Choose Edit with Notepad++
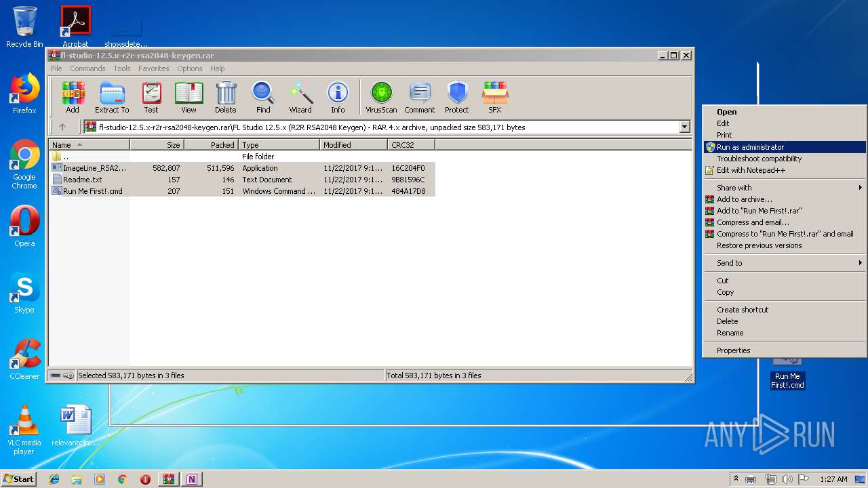 tap(785, 170)
